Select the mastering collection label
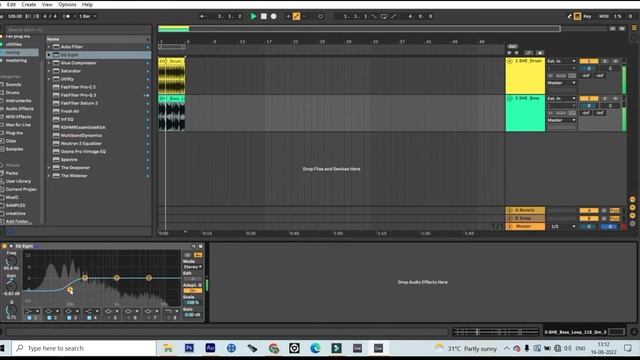Image resolution: width=640 pixels, height=360 pixels. click(16, 60)
